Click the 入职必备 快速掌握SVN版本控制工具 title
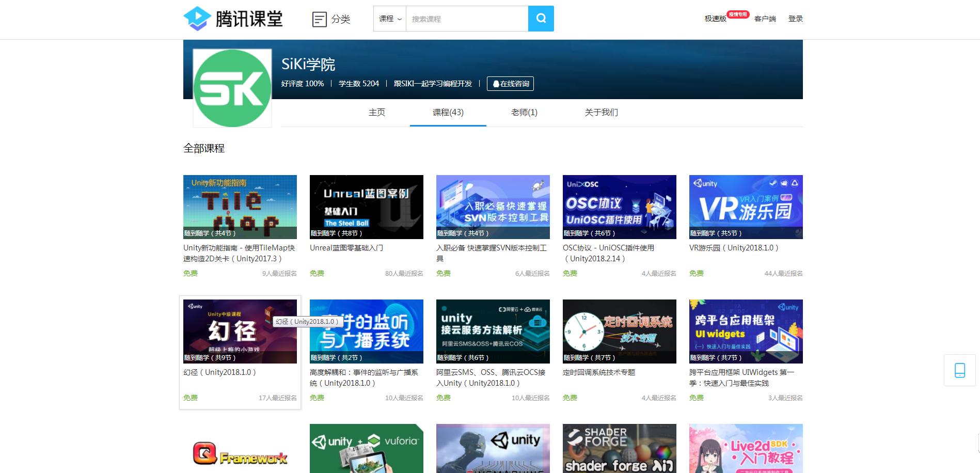Image resolution: width=980 pixels, height=473 pixels. 492,253
